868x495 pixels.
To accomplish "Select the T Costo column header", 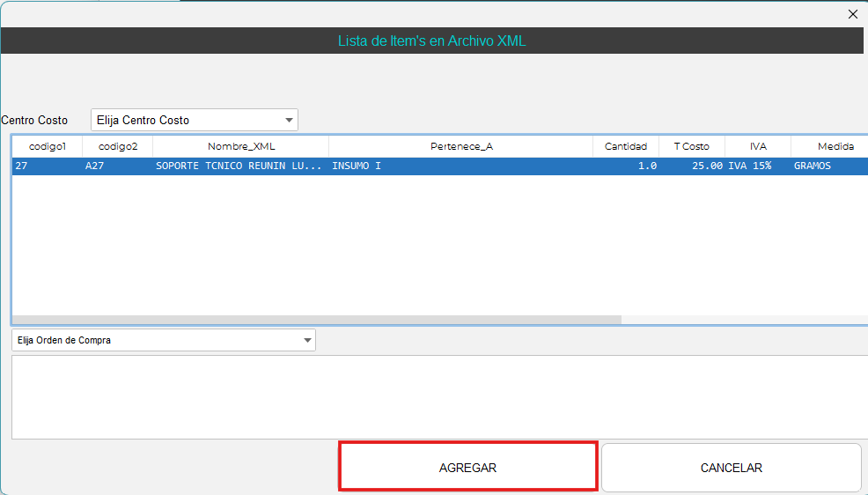I will pyautogui.click(x=691, y=146).
